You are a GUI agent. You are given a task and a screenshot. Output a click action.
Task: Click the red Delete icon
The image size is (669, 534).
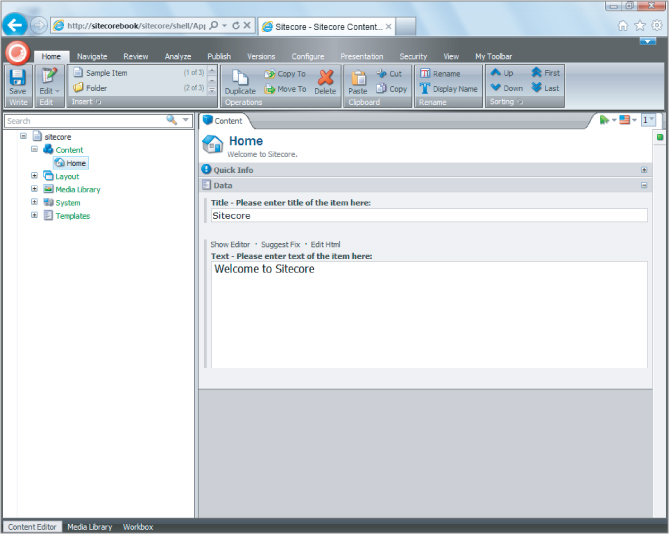[x=325, y=79]
